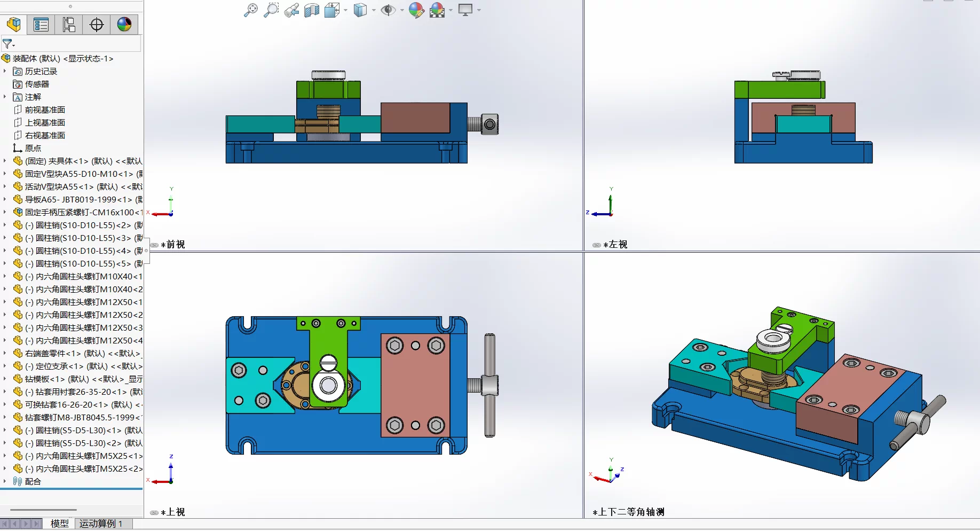The image size is (980, 531).
Task: Click the Hide/Show Items eye icon
Action: click(388, 10)
